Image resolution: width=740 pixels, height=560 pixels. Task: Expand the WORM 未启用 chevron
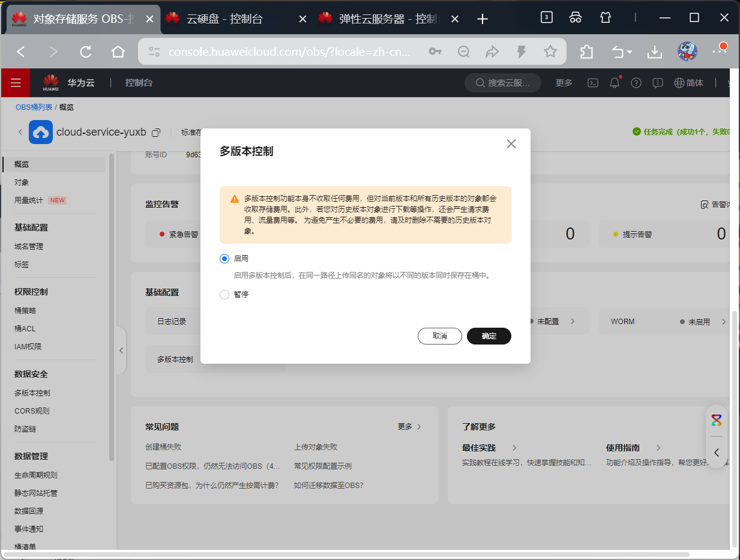(x=724, y=322)
